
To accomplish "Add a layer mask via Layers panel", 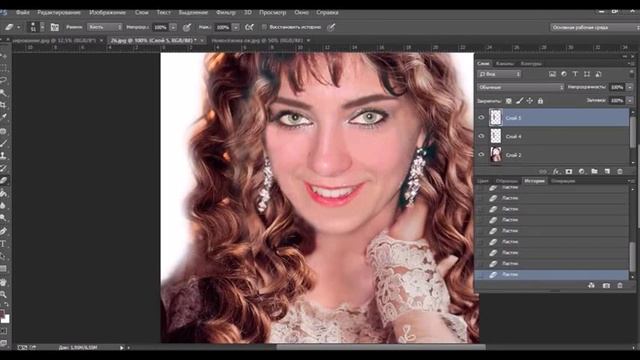I will [x=569, y=171].
